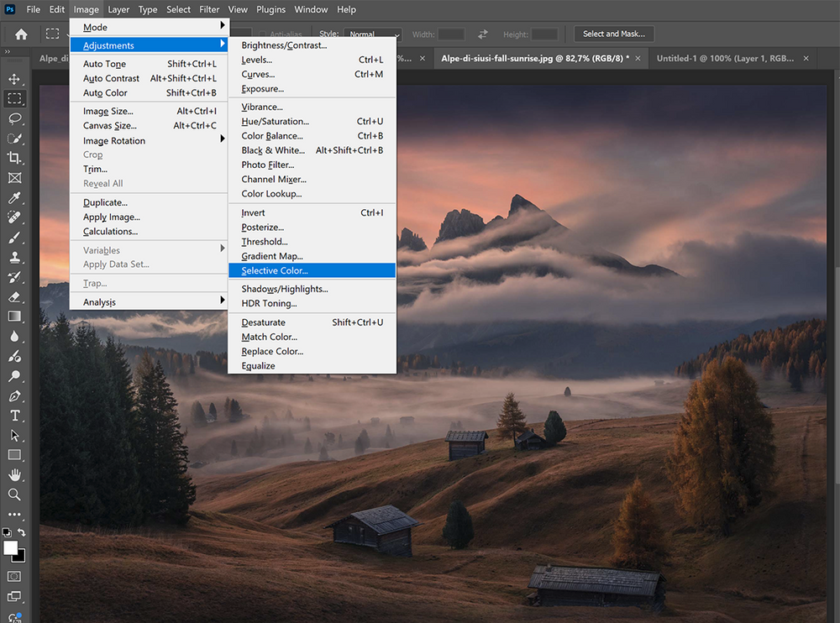Close the Untitled-1 document tab
This screenshot has height=623, width=840.
[806, 59]
